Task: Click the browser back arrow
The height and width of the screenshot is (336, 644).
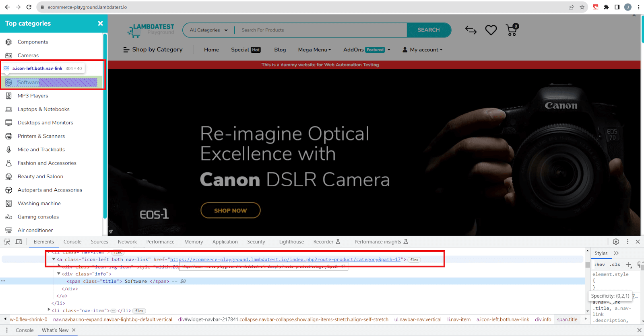Action: pos(7,7)
